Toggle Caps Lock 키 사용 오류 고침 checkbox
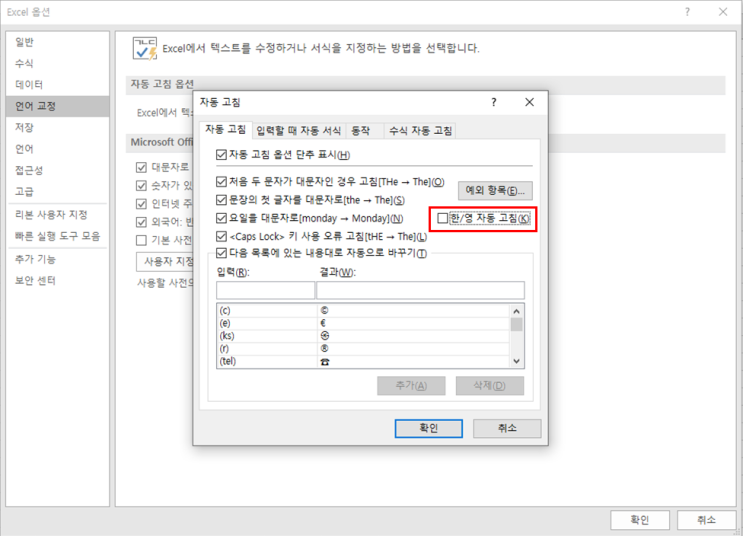 221,236
